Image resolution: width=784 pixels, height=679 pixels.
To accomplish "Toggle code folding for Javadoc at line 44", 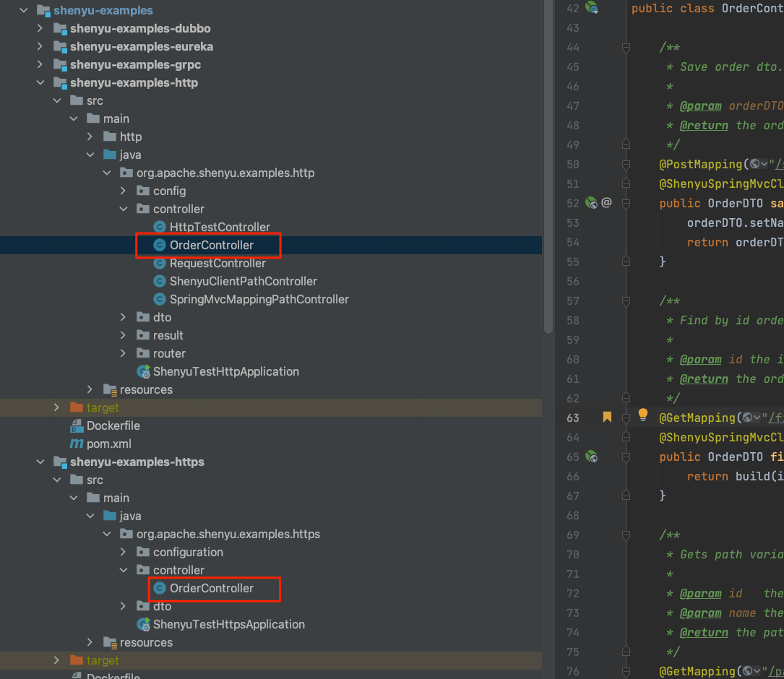I will coord(626,47).
